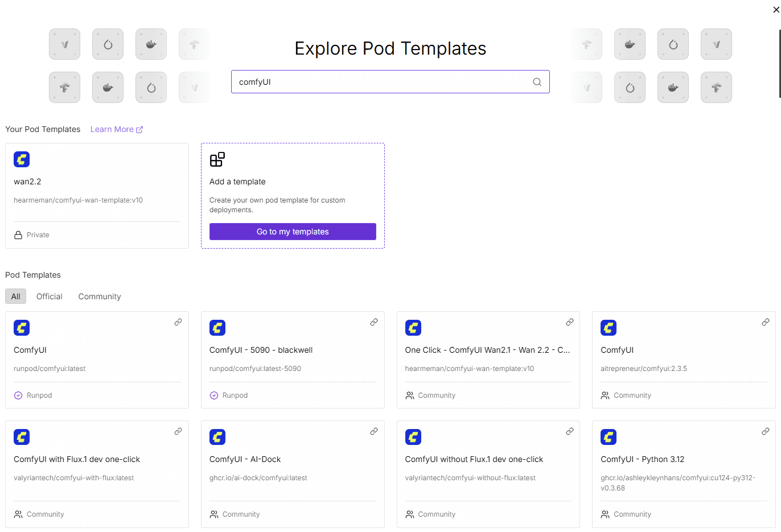Close the Explore Pod Templates dialog

(776, 10)
